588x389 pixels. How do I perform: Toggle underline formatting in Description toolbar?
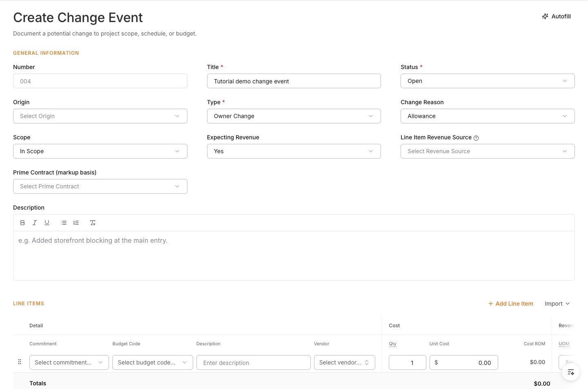click(47, 223)
